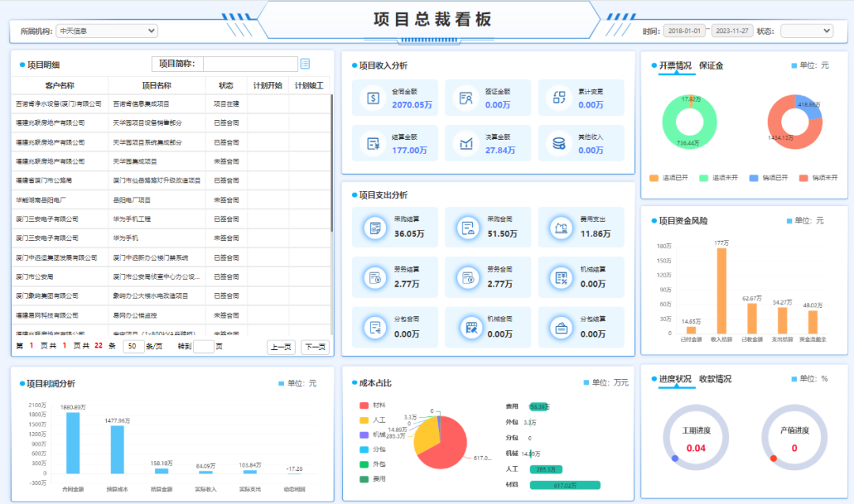Switch to the 收款情况 tab
854x504 pixels.
pos(715,378)
